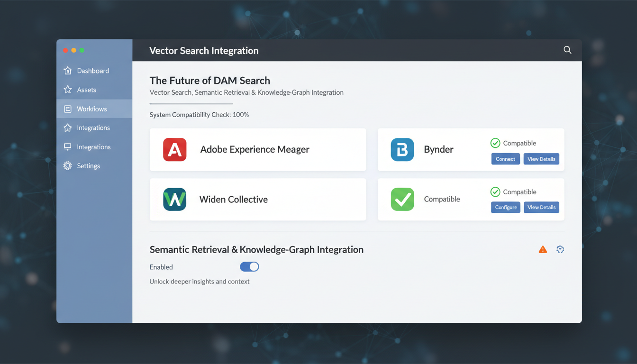
Task: Open Settings via the gear icon
Action: [69, 165]
